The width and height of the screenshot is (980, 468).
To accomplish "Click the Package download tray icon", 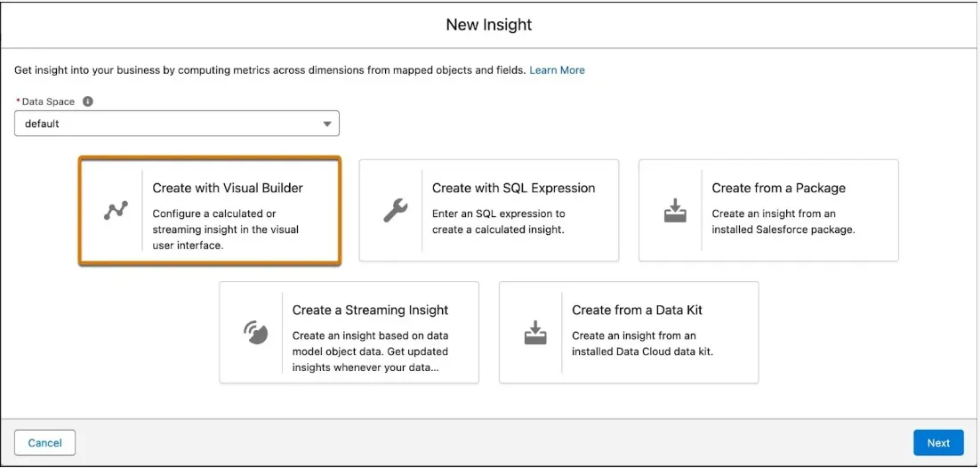I will (x=675, y=211).
